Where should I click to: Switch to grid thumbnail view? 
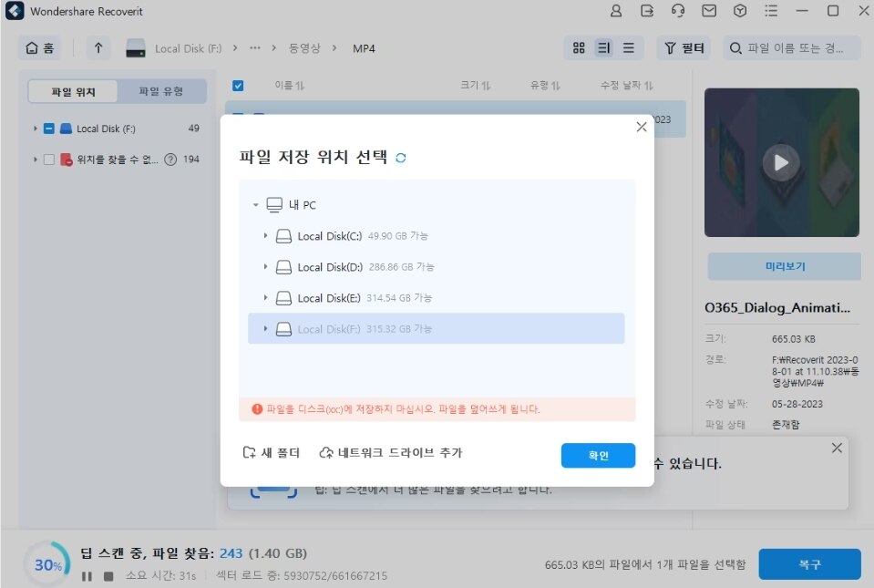click(x=579, y=48)
